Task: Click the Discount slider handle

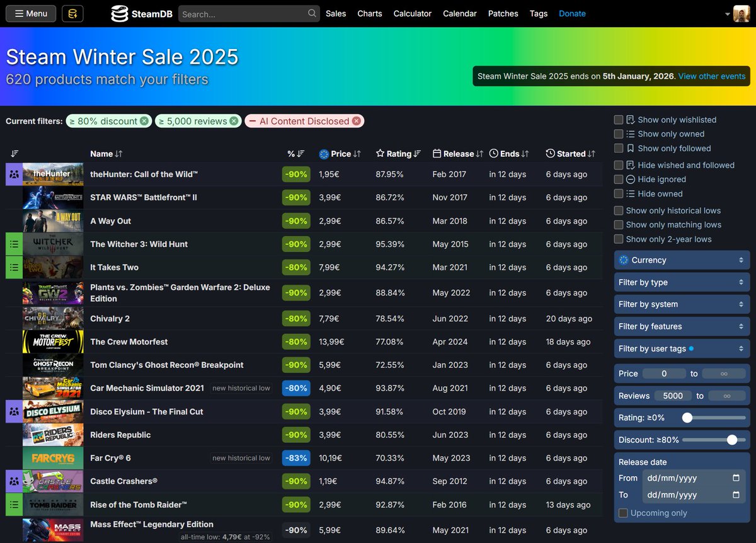Action: coord(732,440)
